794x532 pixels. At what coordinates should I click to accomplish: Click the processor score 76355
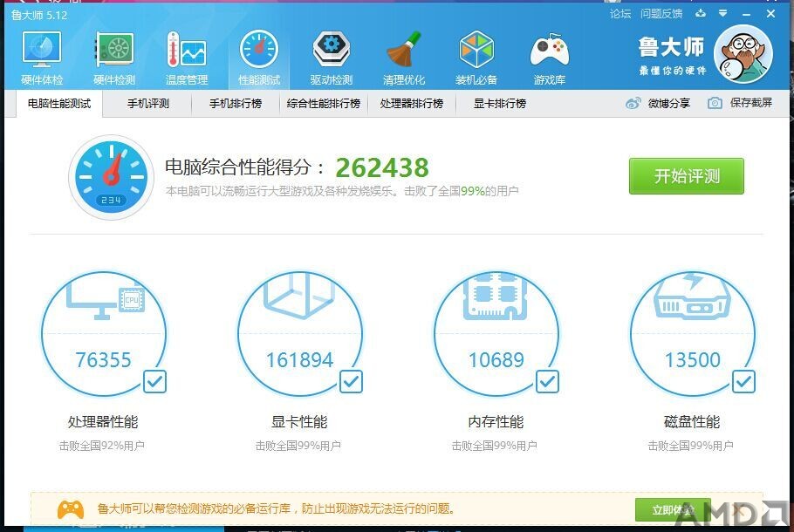pyautogui.click(x=103, y=360)
